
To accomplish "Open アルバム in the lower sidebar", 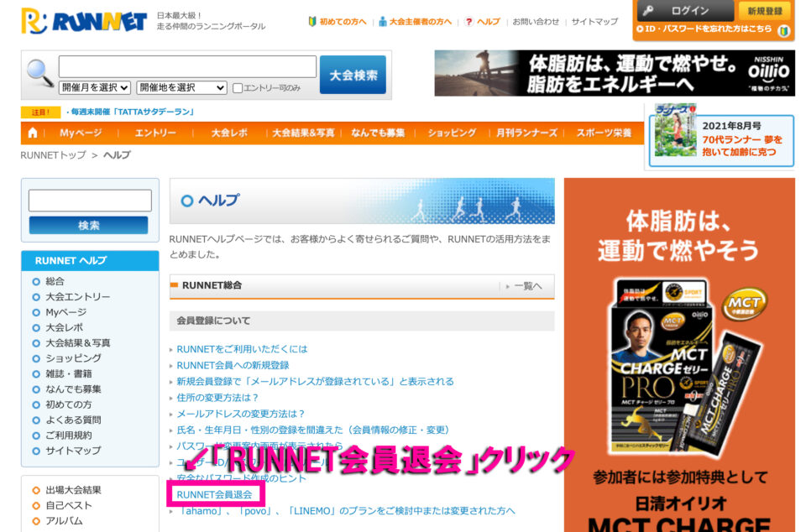I will tap(65, 521).
